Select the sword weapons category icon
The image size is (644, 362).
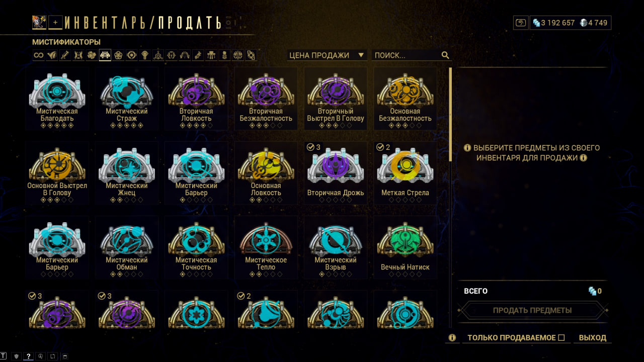tap(65, 55)
